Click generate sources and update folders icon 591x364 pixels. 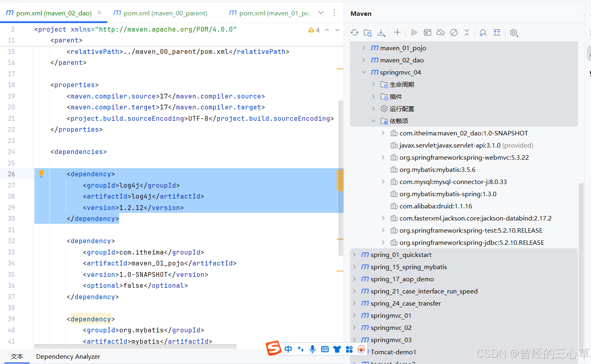pyautogui.click(x=368, y=33)
